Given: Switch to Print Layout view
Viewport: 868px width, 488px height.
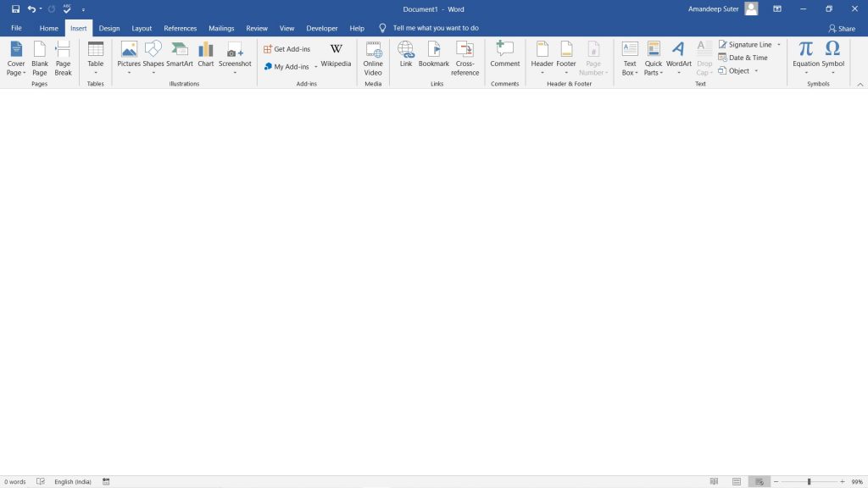Looking at the screenshot, I should click(x=737, y=482).
